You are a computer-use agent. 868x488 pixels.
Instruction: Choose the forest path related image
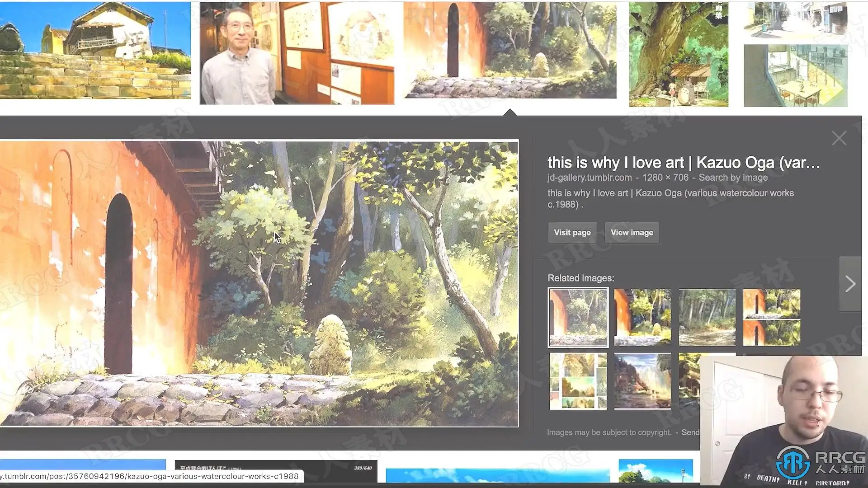707,317
